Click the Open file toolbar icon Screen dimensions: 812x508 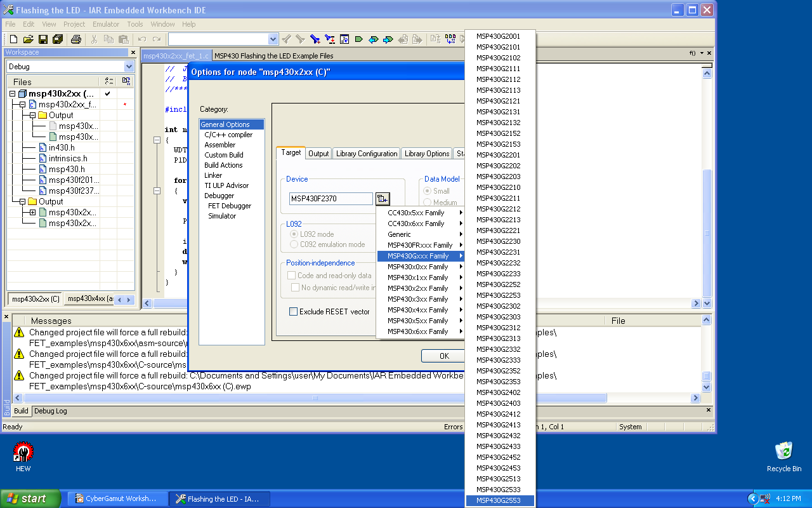pyautogui.click(x=28, y=39)
